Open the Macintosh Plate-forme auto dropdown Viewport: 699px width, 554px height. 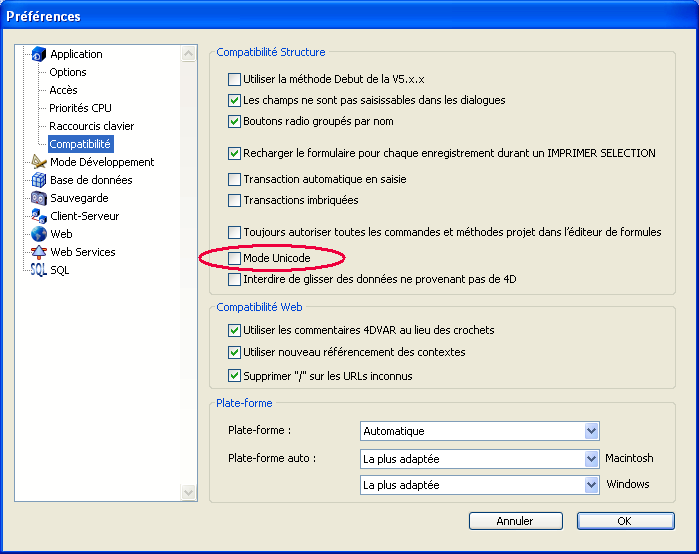[590, 459]
